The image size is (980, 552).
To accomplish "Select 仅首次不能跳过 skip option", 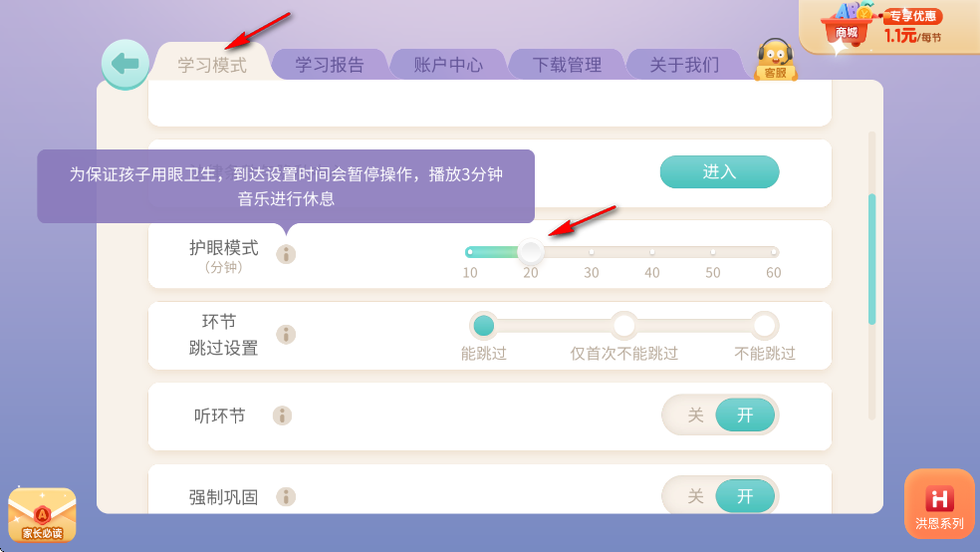I will click(623, 325).
